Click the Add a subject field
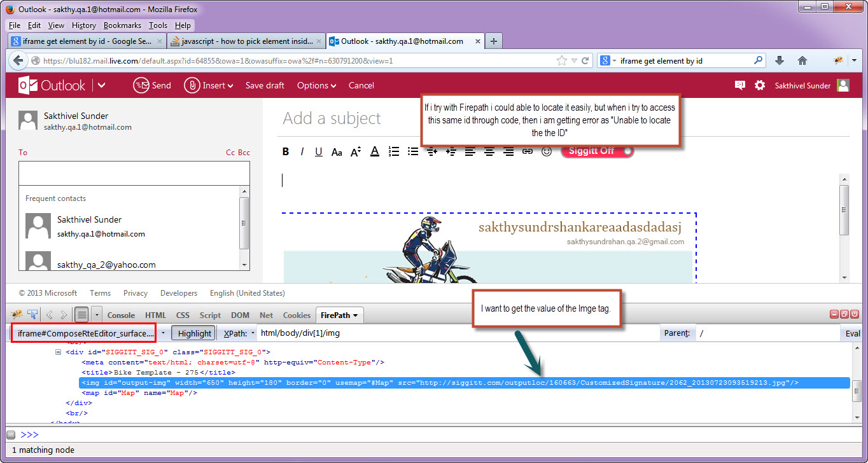This screenshot has width=868, height=463. point(332,118)
